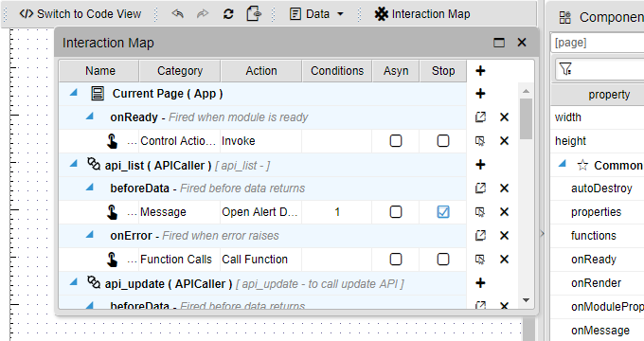Image resolution: width=644 pixels, height=341 pixels.
Task: Remove the Message Open Alert action
Action: [505, 212]
